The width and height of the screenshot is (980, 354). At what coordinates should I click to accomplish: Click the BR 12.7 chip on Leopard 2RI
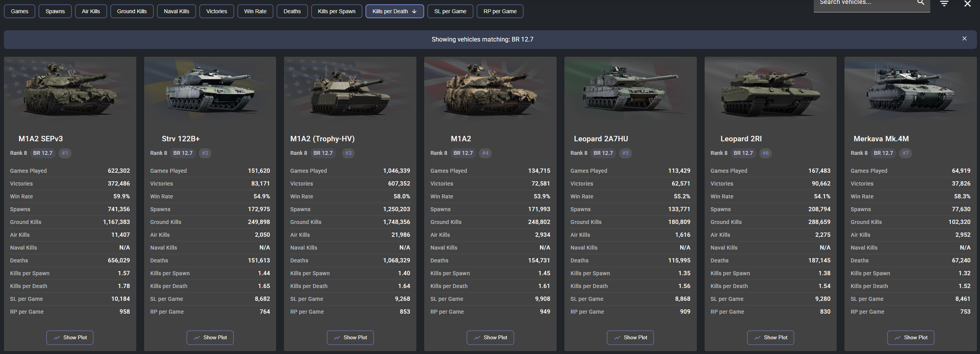pyautogui.click(x=743, y=153)
